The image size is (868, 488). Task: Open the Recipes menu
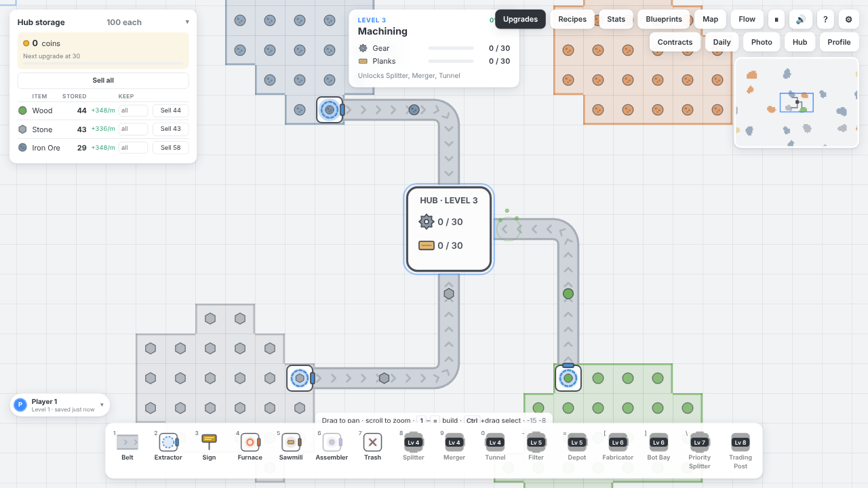572,19
